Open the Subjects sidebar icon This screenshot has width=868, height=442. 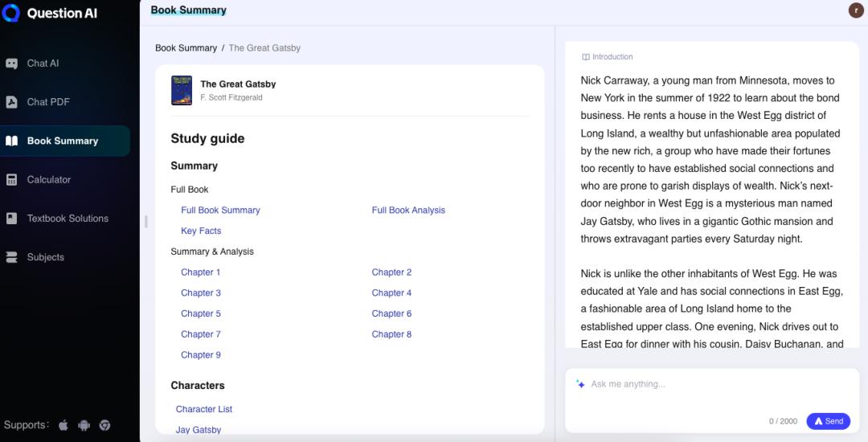[x=11, y=257]
